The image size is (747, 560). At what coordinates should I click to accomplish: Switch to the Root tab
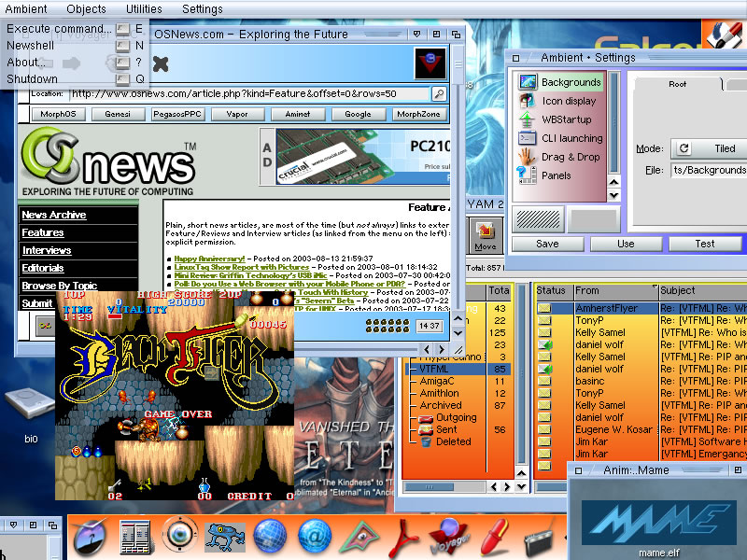coord(677,84)
